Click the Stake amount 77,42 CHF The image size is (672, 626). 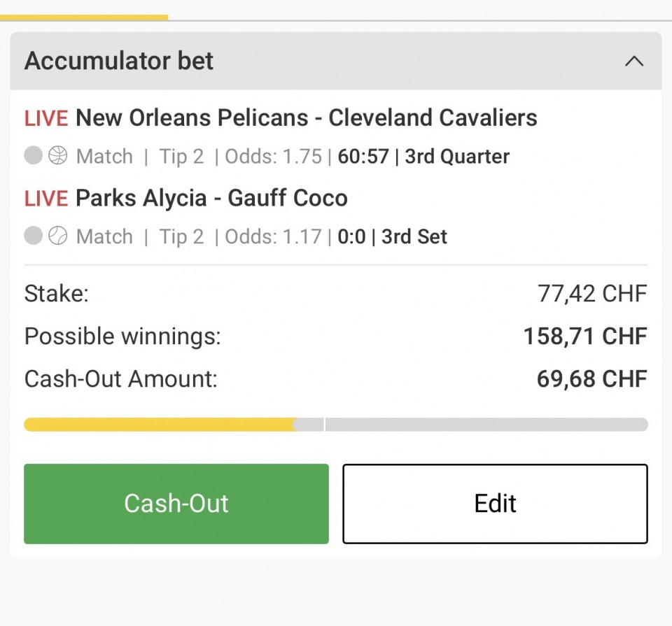pyautogui.click(x=592, y=294)
